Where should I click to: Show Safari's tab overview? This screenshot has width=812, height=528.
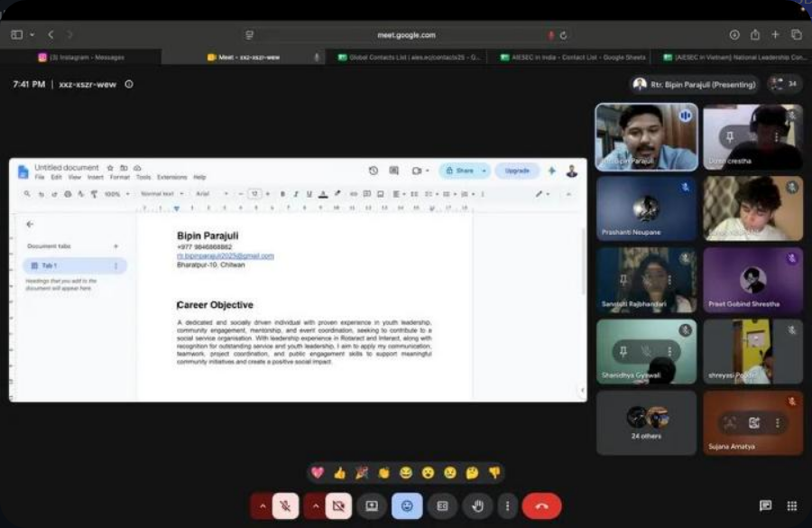(x=797, y=34)
